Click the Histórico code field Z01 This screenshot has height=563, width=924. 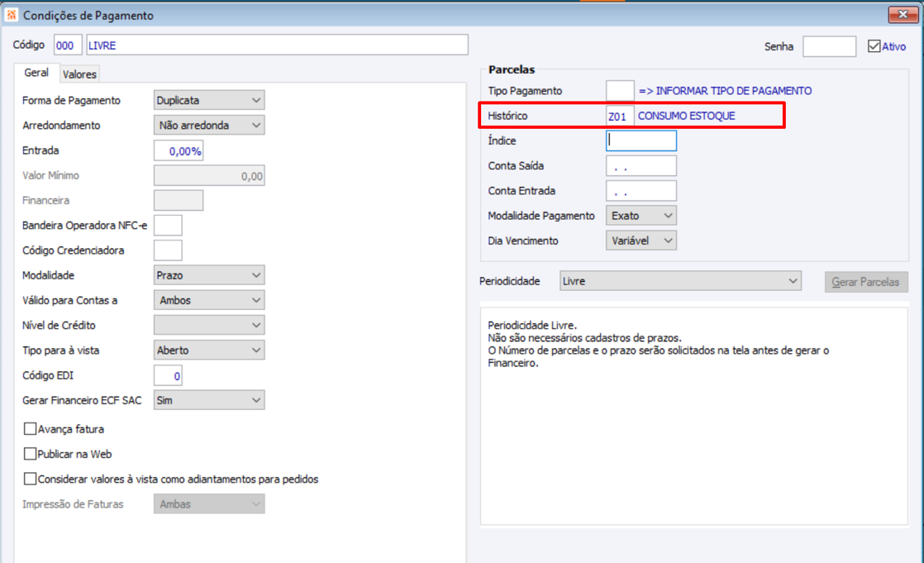coord(620,116)
